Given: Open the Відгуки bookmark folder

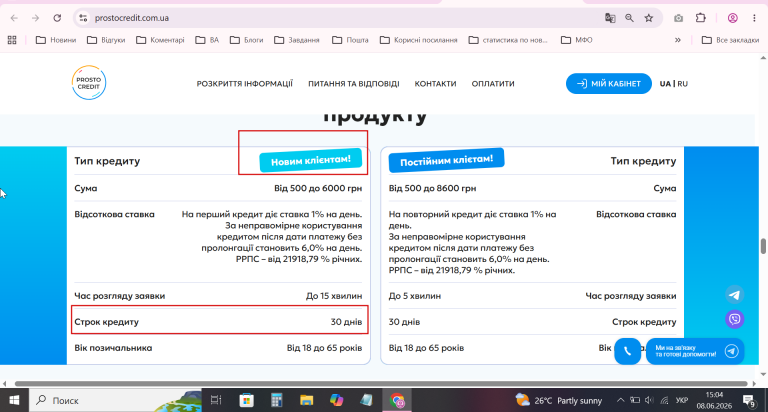Looking at the screenshot, I should coord(106,40).
